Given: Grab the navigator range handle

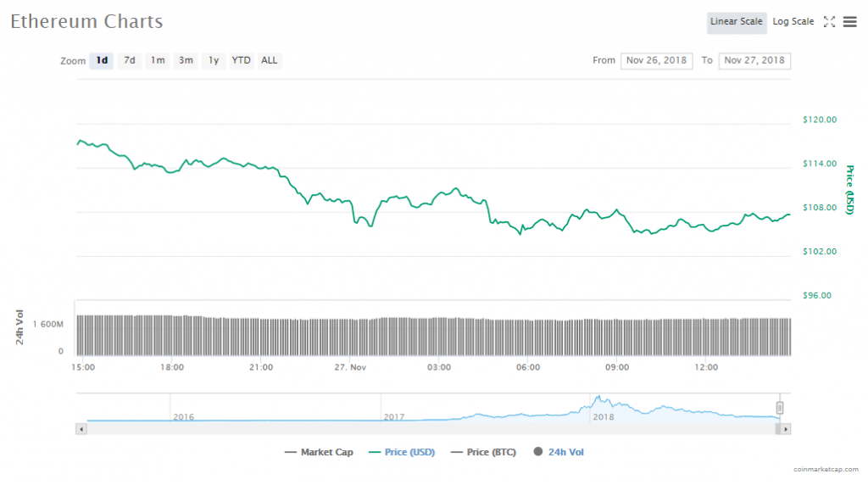Looking at the screenshot, I should click(780, 408).
